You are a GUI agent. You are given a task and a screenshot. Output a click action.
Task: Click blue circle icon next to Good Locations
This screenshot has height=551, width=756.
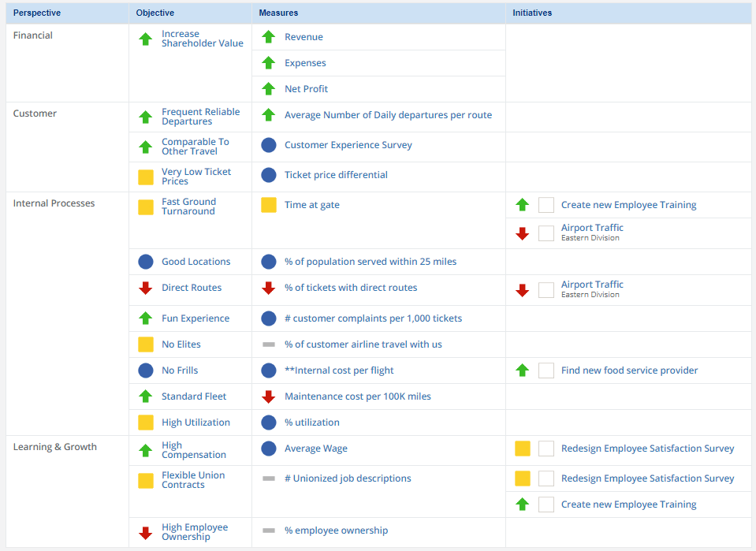145,262
